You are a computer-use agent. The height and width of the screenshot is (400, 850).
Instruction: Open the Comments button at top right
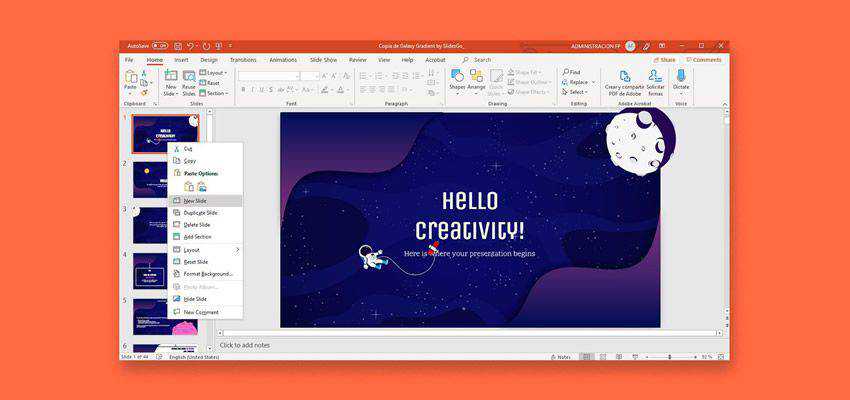point(704,60)
